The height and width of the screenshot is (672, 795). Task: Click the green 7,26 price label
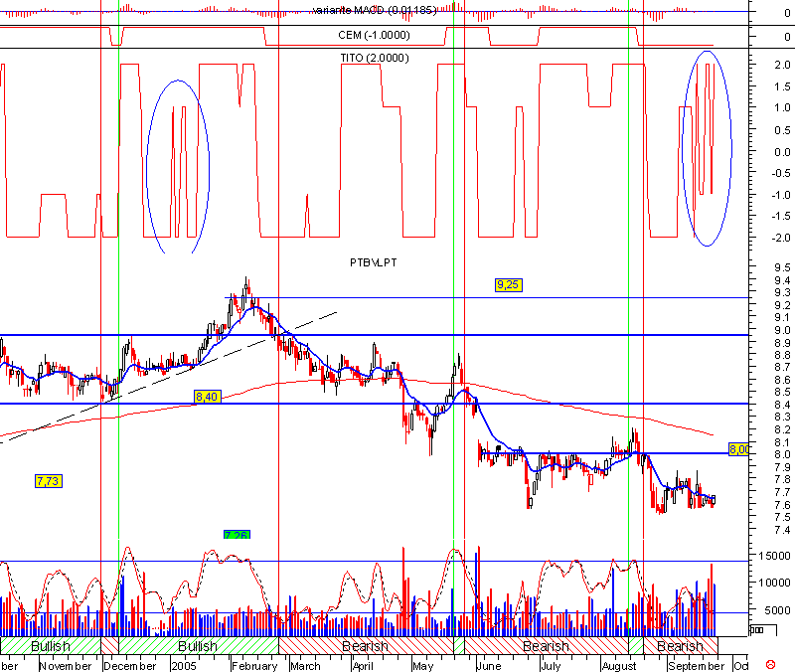tap(237, 535)
